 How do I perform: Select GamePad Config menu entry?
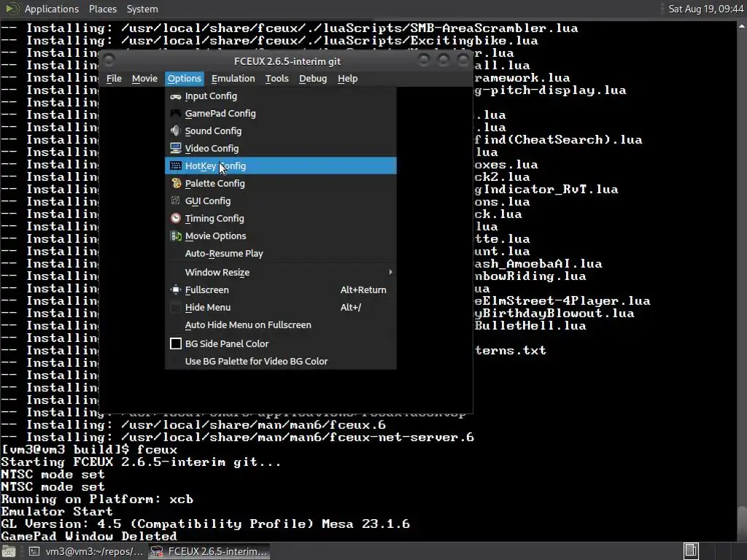(281, 113)
